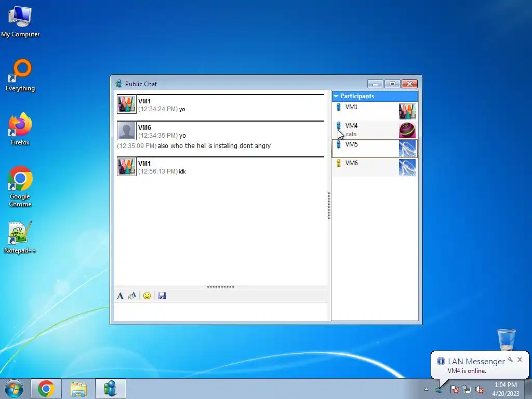
Task: Click LAN Messenger taskbar button
Action: [x=111, y=389]
